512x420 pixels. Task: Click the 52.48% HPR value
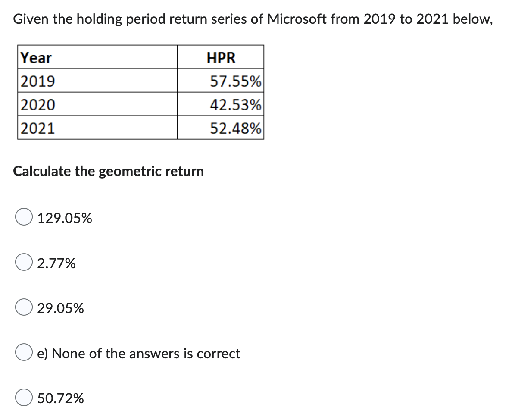point(234,128)
